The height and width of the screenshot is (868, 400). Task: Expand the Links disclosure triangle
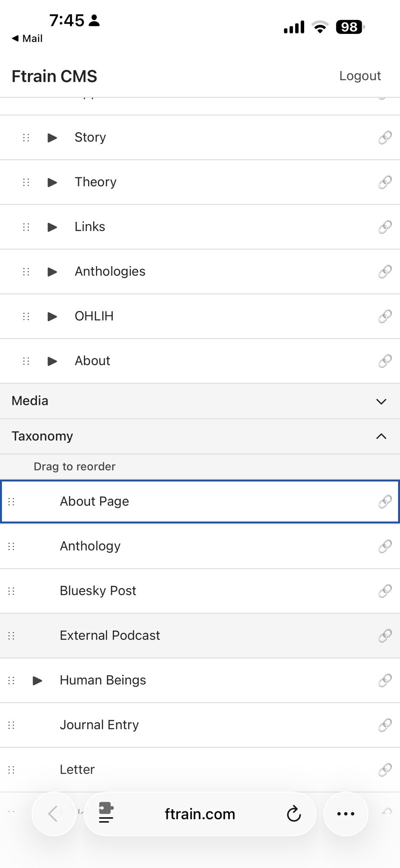(x=52, y=227)
